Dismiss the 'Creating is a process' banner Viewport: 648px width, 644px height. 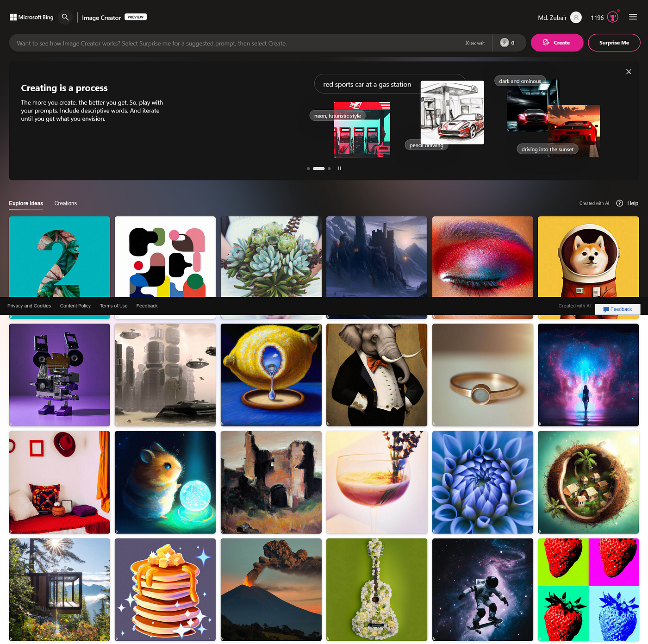click(629, 72)
